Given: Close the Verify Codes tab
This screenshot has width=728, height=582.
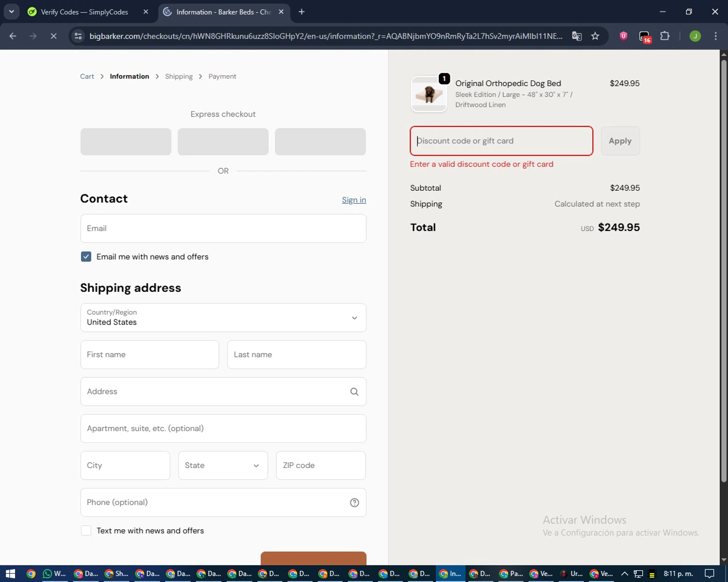Looking at the screenshot, I should (x=146, y=12).
